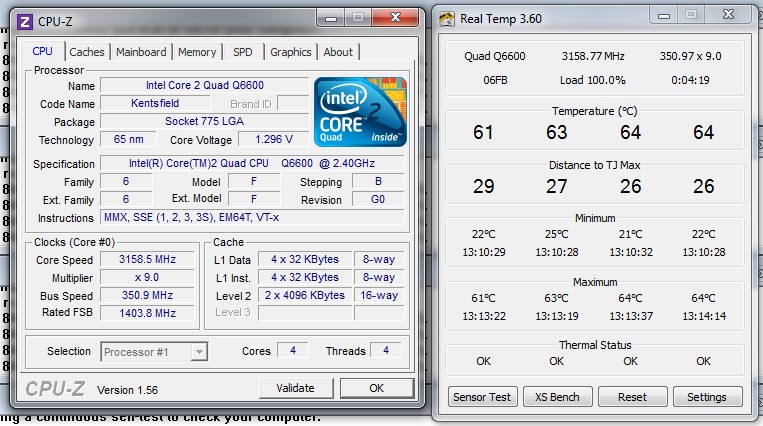The height and width of the screenshot is (426, 763).
Task: Click the disabled maximize button in Real Temp
Action: [691, 15]
